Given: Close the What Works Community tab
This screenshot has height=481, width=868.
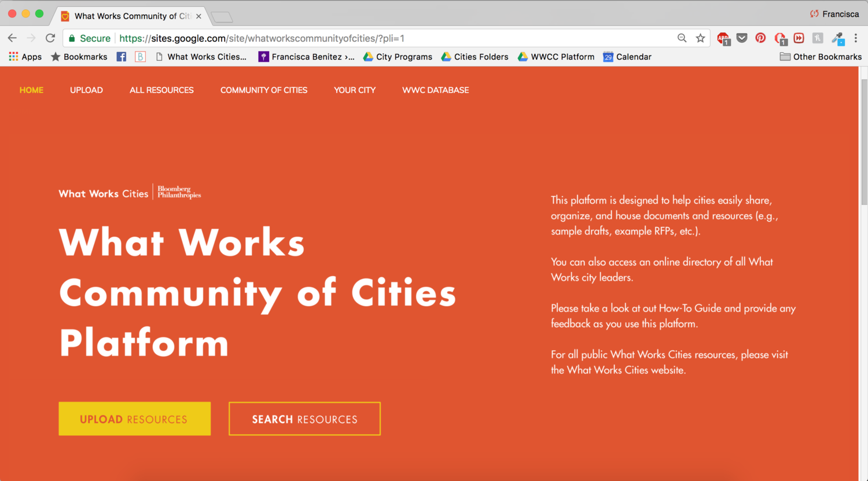Looking at the screenshot, I should (x=198, y=16).
